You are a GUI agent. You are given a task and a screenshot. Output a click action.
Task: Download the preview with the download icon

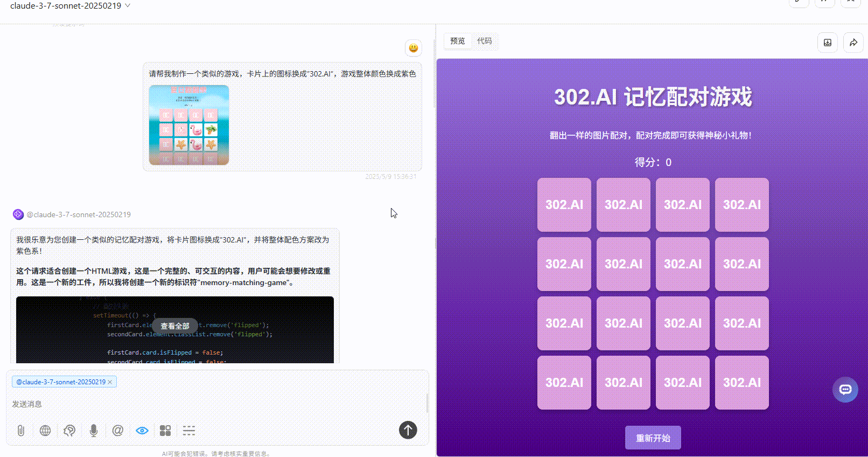click(x=828, y=43)
